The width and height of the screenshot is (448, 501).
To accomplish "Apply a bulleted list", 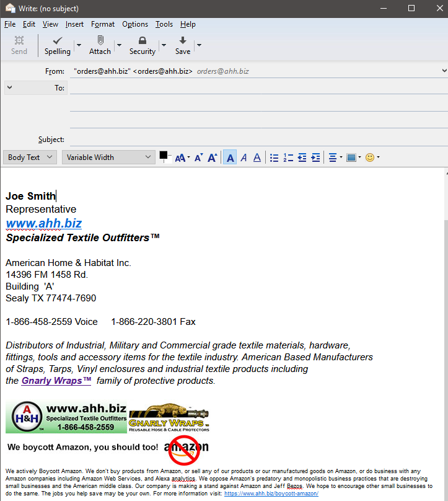I will point(275,157).
